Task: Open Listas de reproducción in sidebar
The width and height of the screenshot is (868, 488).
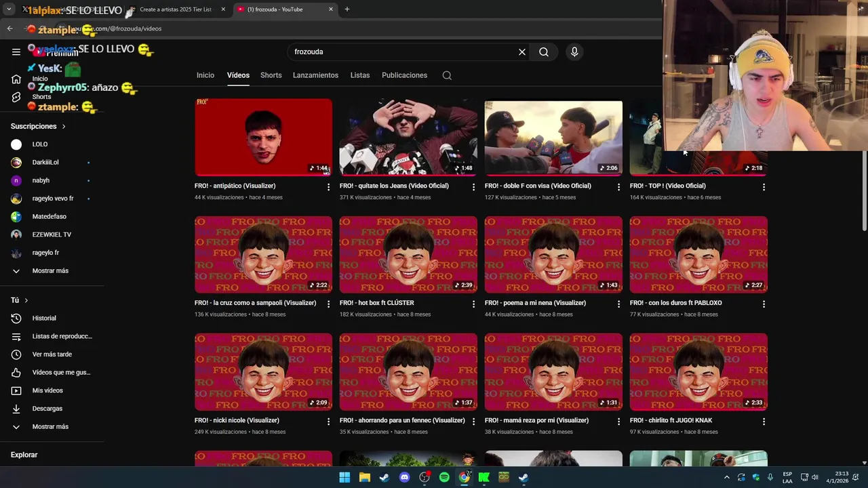Action: (52, 336)
